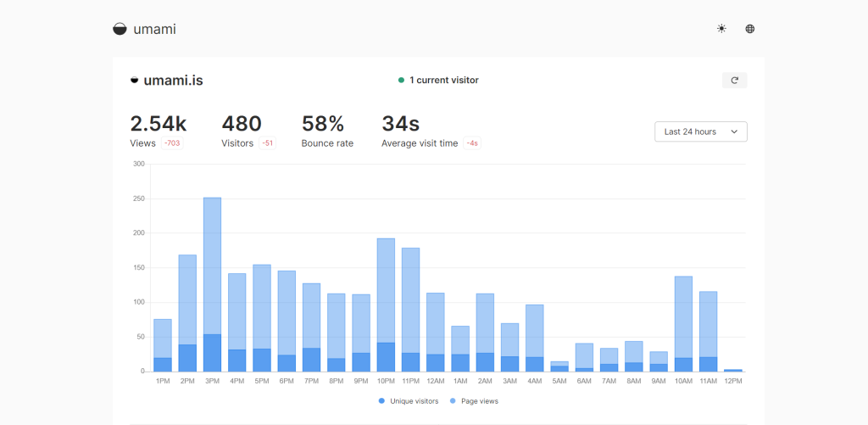Screen dimensions: 868x425
Task: Toggle Page views legend item
Action: click(474, 401)
